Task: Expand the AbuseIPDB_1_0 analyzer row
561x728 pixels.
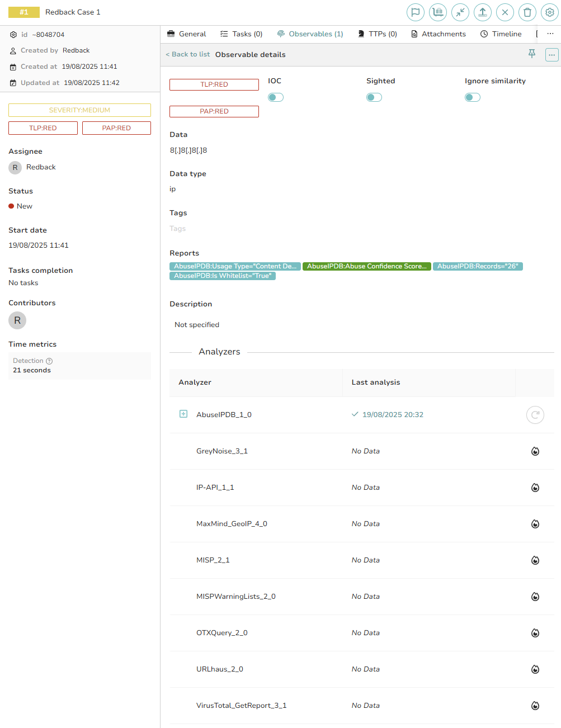Action: 183,414
